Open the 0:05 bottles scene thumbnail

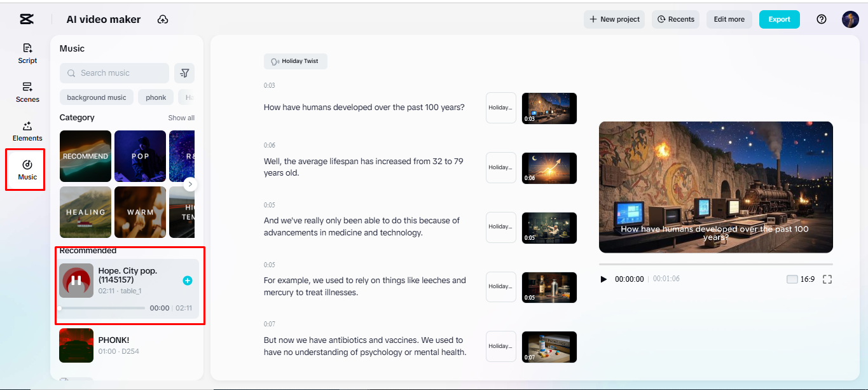(x=549, y=288)
